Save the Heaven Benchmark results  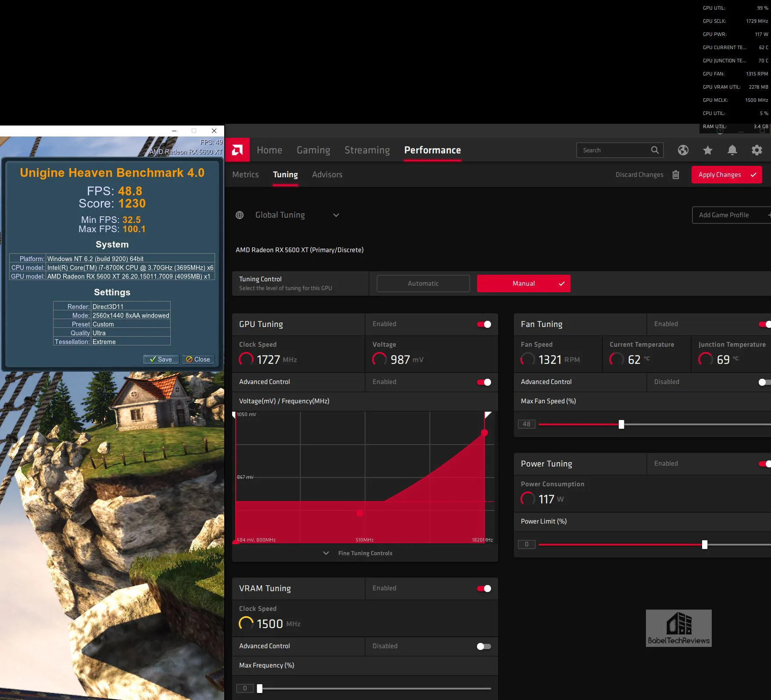tap(161, 359)
